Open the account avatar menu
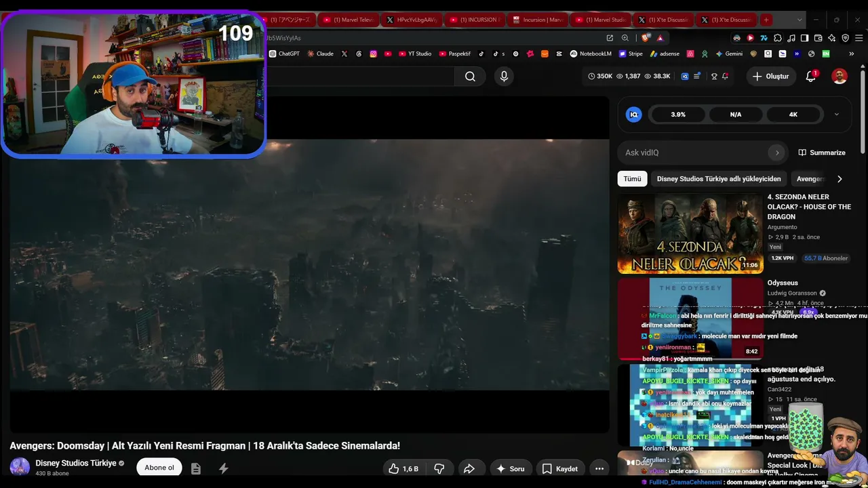Image resolution: width=868 pixels, height=488 pixels. tap(840, 77)
